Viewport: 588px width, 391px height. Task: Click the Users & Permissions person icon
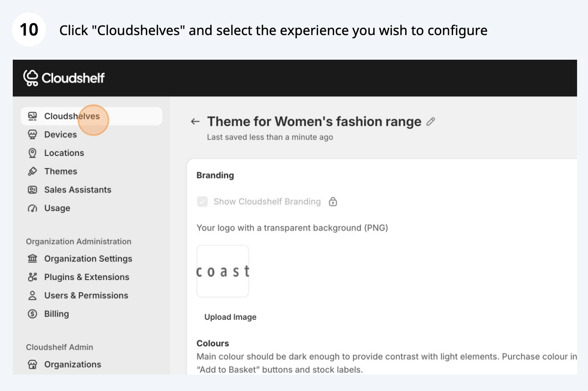point(32,295)
